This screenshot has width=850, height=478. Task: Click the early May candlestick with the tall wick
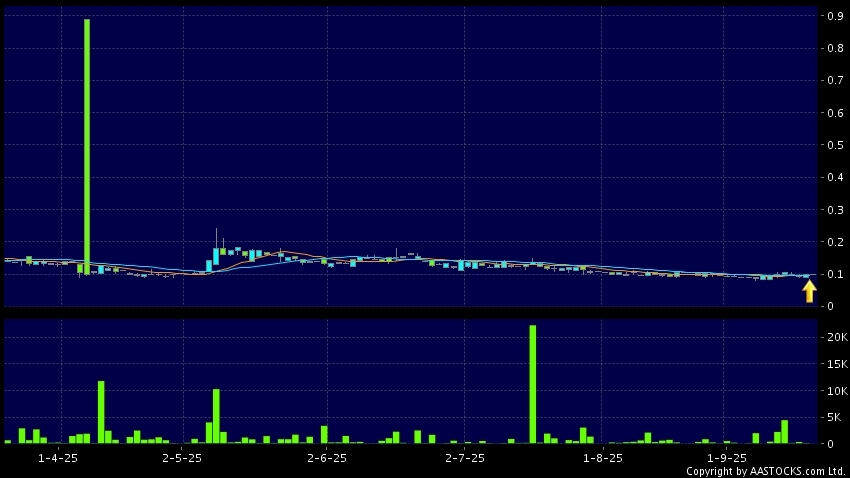coord(216,247)
